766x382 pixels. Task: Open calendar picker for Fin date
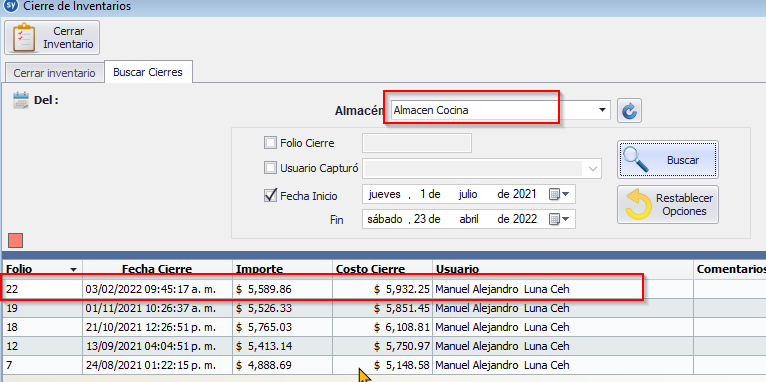click(559, 219)
